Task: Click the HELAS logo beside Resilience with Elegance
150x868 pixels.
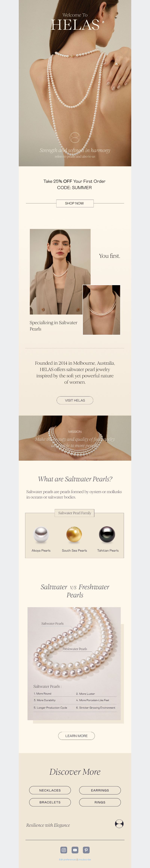Action: coord(119,823)
